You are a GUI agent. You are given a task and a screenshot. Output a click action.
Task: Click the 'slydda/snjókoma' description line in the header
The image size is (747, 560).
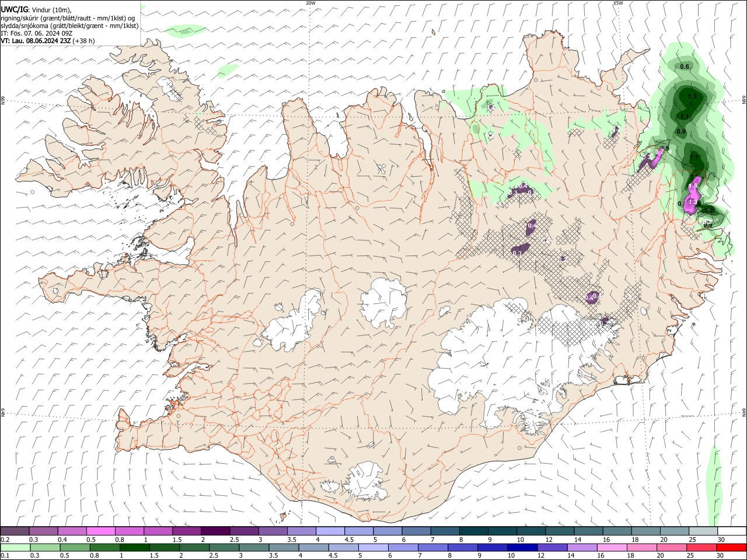pyautogui.click(x=69, y=26)
